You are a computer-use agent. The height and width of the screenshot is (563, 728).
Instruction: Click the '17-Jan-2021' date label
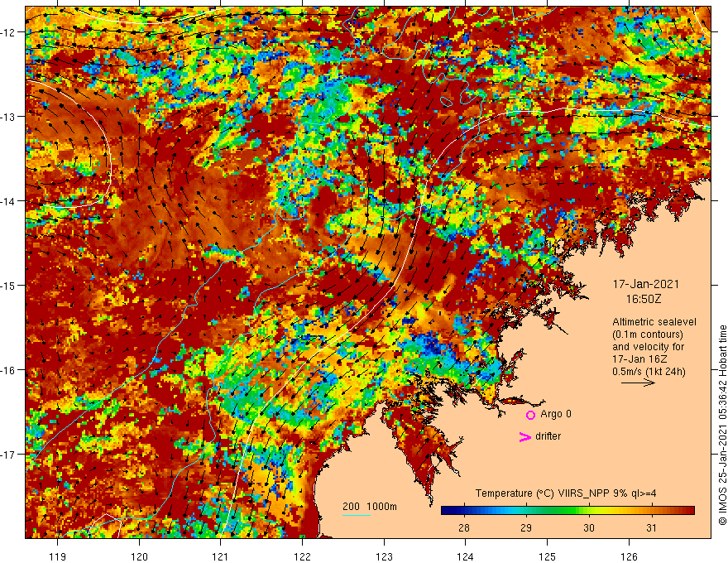(x=646, y=284)
